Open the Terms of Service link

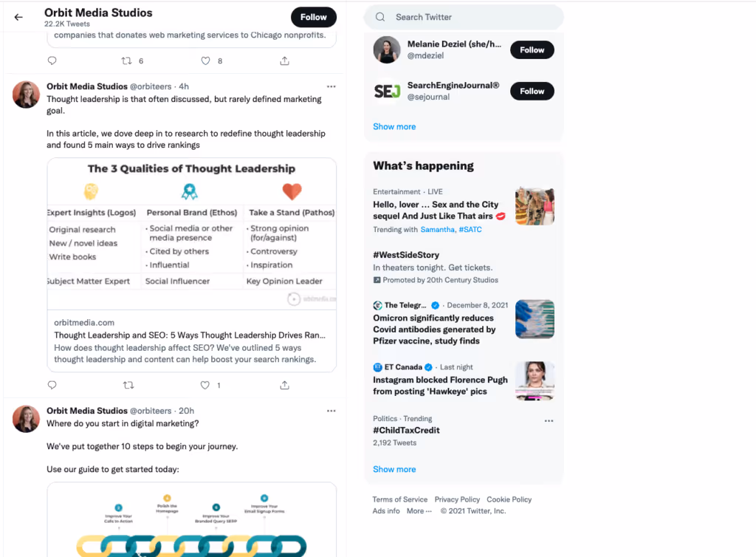pos(399,499)
